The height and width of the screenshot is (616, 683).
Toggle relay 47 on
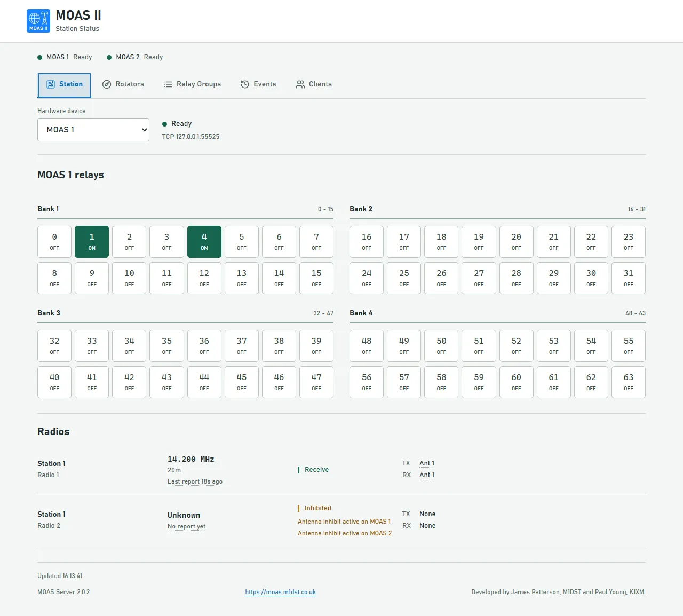click(x=316, y=382)
